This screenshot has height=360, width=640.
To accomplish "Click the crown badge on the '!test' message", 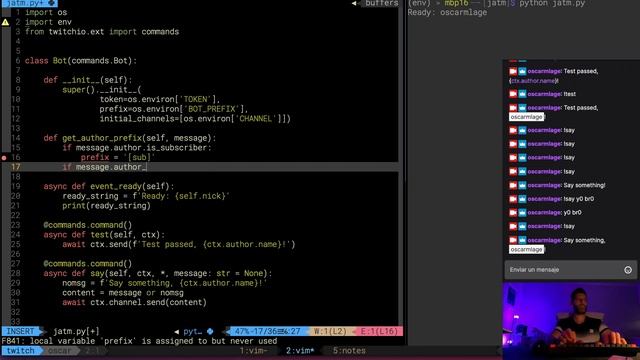I will (522, 94).
